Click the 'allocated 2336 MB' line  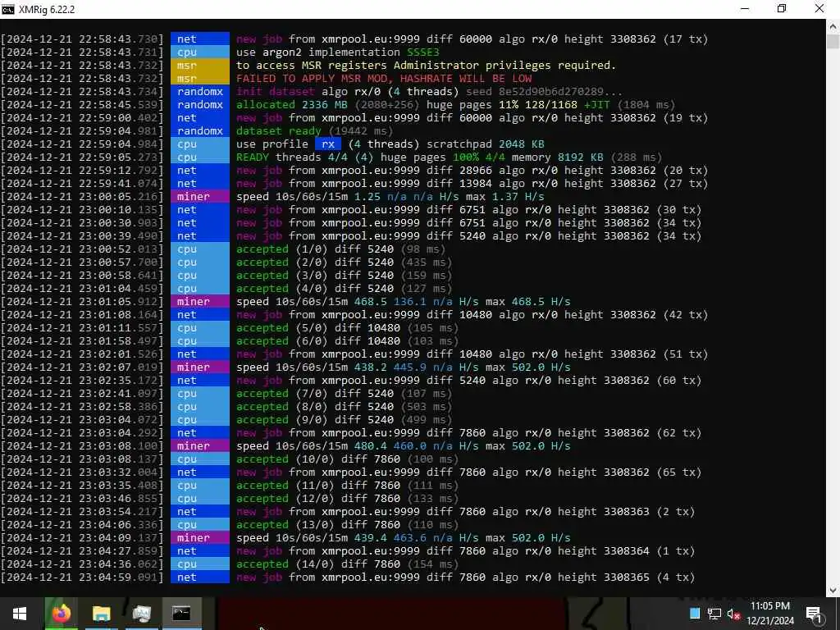455,104
